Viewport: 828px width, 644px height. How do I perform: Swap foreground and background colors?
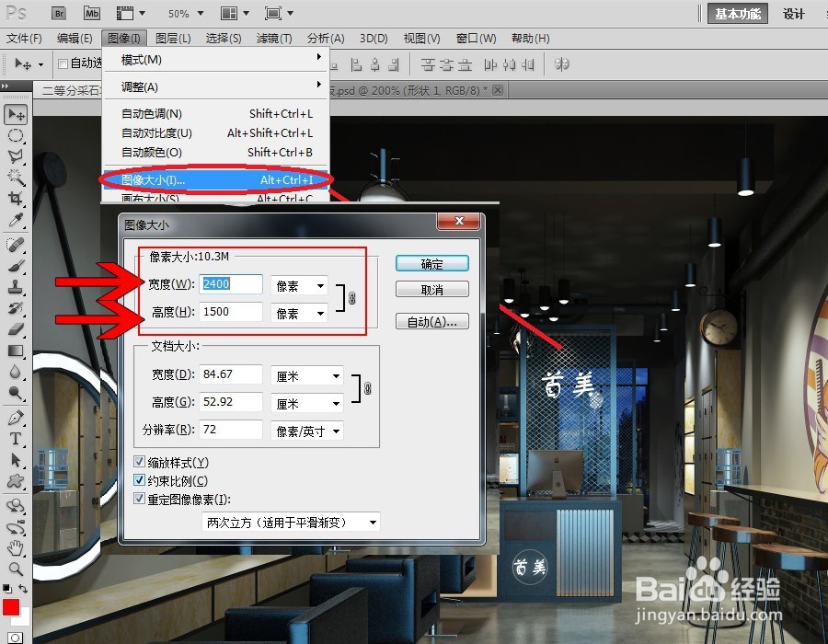click(x=23, y=588)
